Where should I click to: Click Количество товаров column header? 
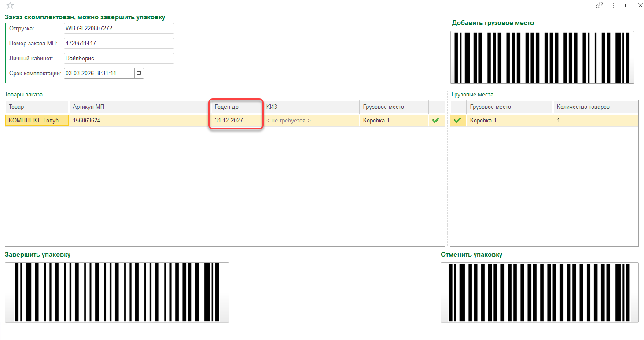click(596, 107)
